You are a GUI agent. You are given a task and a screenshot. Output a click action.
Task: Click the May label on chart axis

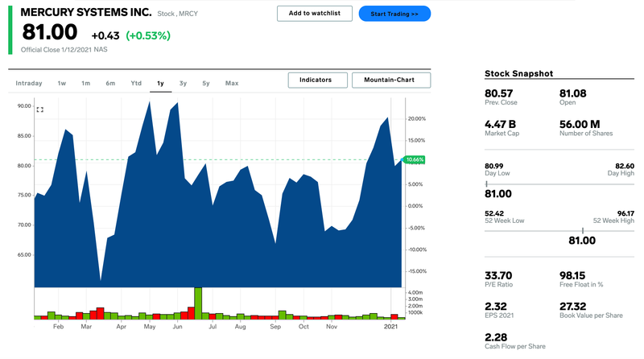150,327
